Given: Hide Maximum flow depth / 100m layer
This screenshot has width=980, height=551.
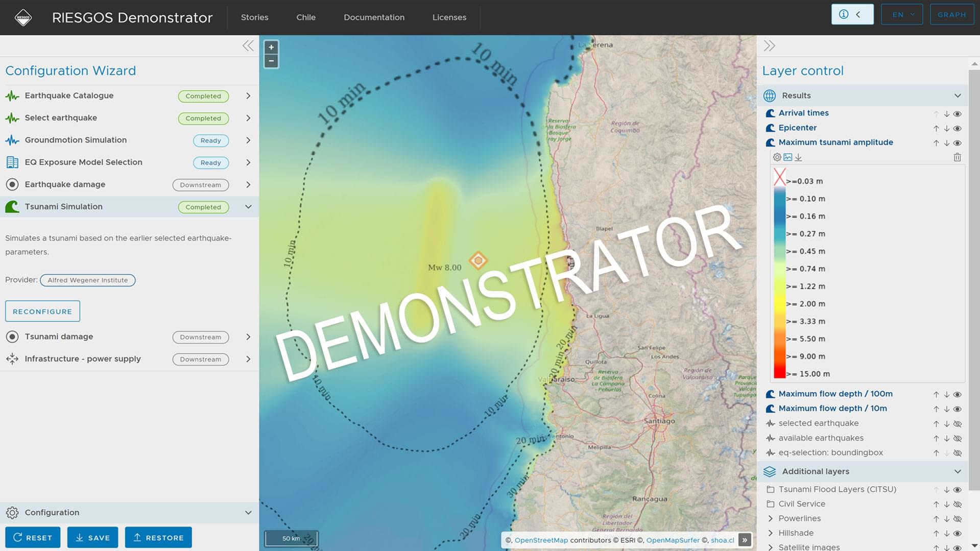Looking at the screenshot, I should click(x=958, y=395).
